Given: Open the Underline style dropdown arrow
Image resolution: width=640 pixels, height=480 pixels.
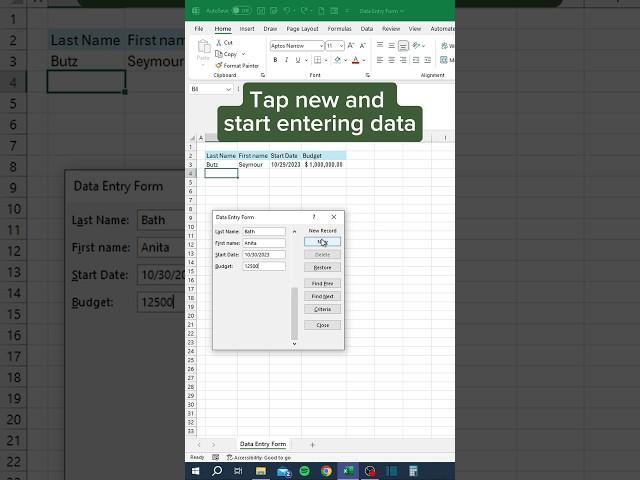Looking at the screenshot, I should 306,60.
